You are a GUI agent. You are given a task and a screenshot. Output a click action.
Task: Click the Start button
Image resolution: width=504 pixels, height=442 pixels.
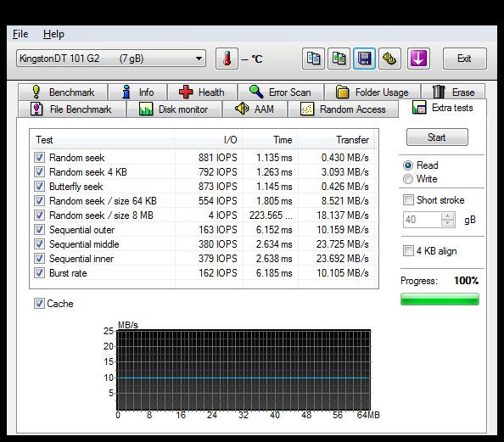[x=437, y=137]
